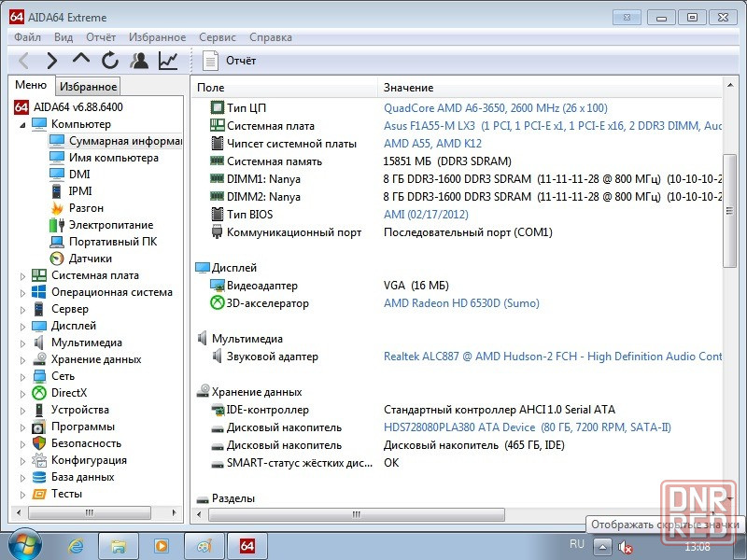
Task: Click the Имя компьютера monitor icon
Action: [x=57, y=157]
